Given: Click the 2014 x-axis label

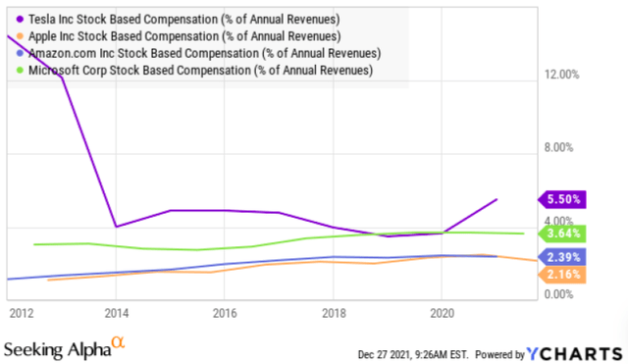Looking at the screenshot, I should 117,313.
